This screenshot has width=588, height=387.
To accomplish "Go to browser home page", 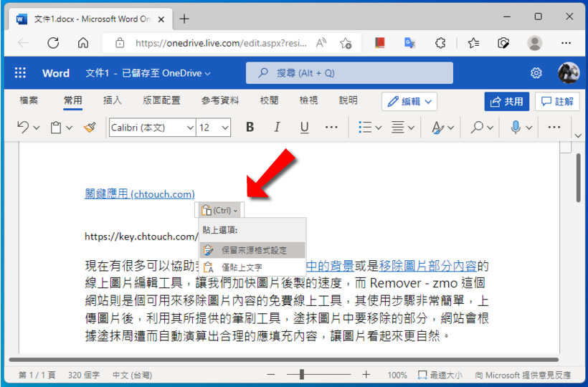I will click(x=83, y=43).
